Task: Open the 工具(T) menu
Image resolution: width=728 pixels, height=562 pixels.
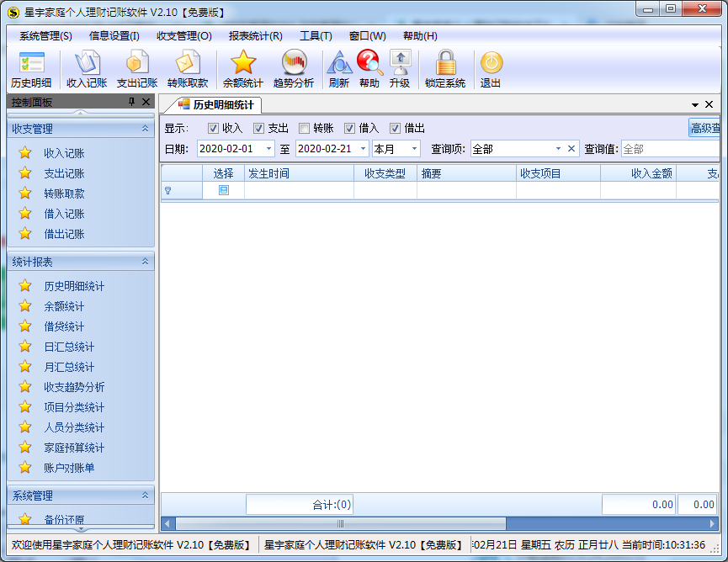Action: pyautogui.click(x=316, y=35)
